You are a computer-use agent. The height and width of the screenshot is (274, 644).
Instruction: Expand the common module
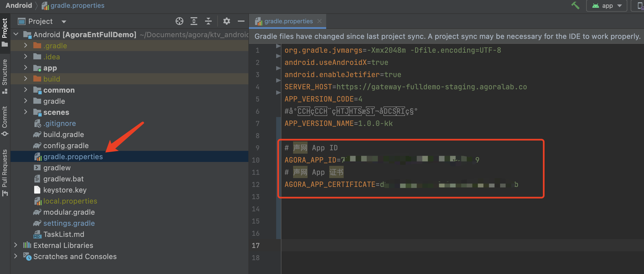pos(26,90)
